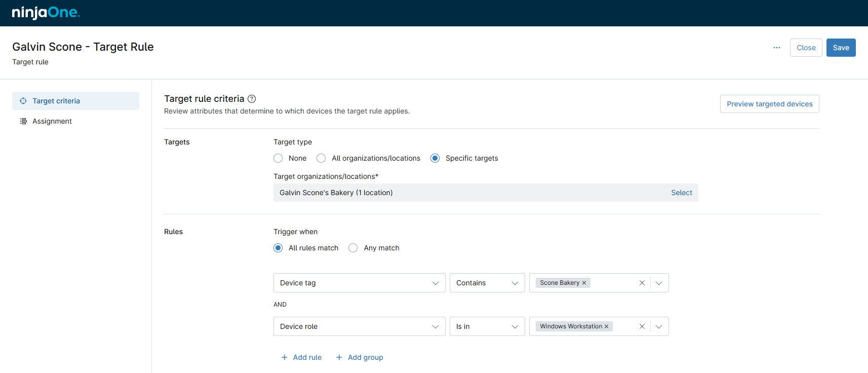Clear all values in Device role rule
This screenshot has width=868, height=373.
click(x=642, y=326)
